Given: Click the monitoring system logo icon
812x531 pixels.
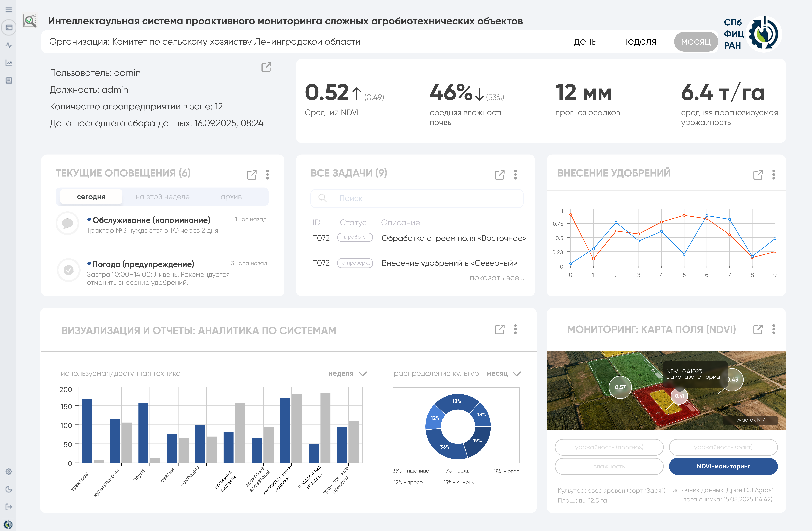Looking at the screenshot, I should pos(30,21).
